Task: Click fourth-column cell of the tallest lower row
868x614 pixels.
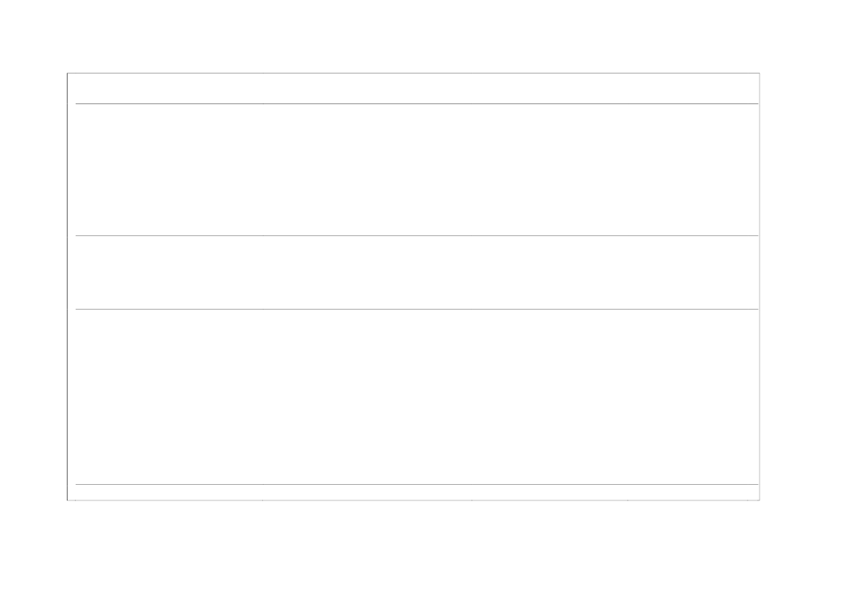Action: (693, 397)
